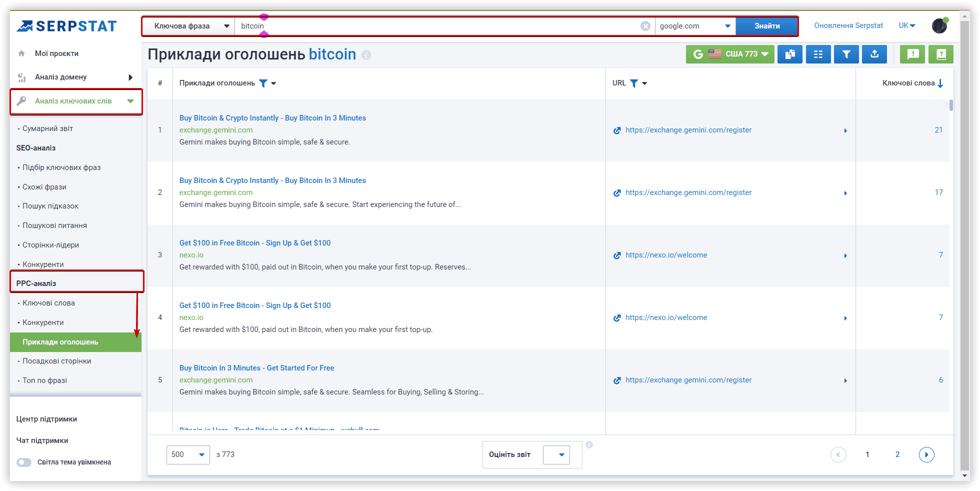Toggle the Світла тема увімкнена switch
980x491 pixels.
click(24, 462)
